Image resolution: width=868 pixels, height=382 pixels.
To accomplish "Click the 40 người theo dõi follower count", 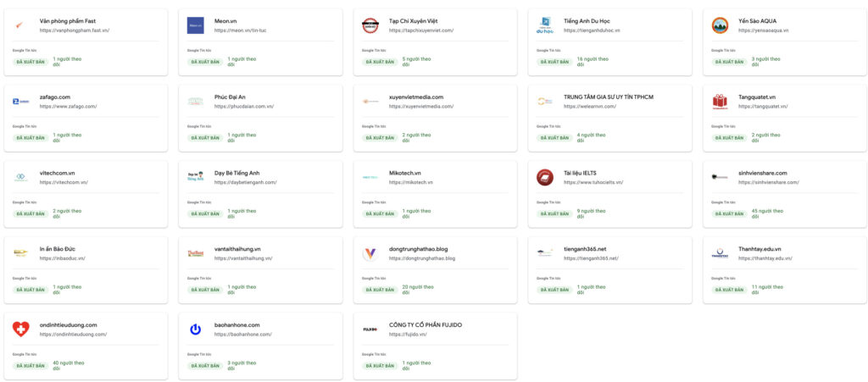I will 68,365.
